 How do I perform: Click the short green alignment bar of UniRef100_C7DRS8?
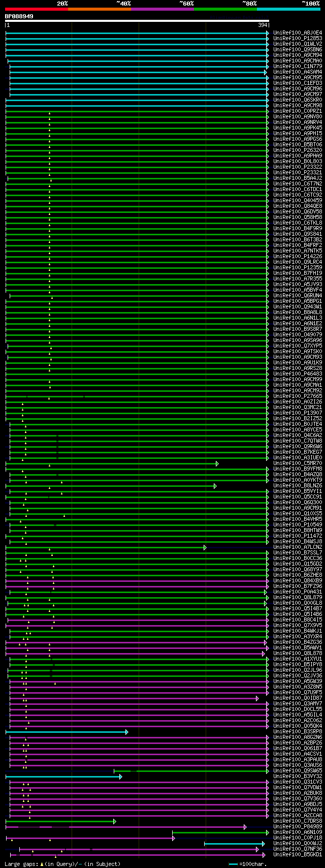click(x=60, y=821)
